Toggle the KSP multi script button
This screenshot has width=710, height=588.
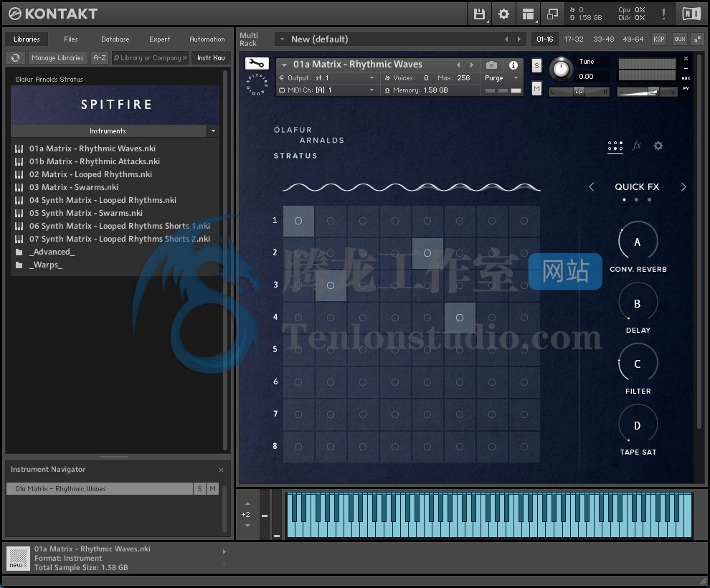click(659, 39)
